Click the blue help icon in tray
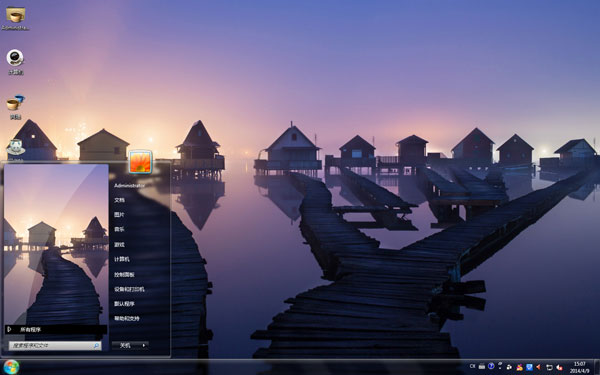 tap(491, 366)
